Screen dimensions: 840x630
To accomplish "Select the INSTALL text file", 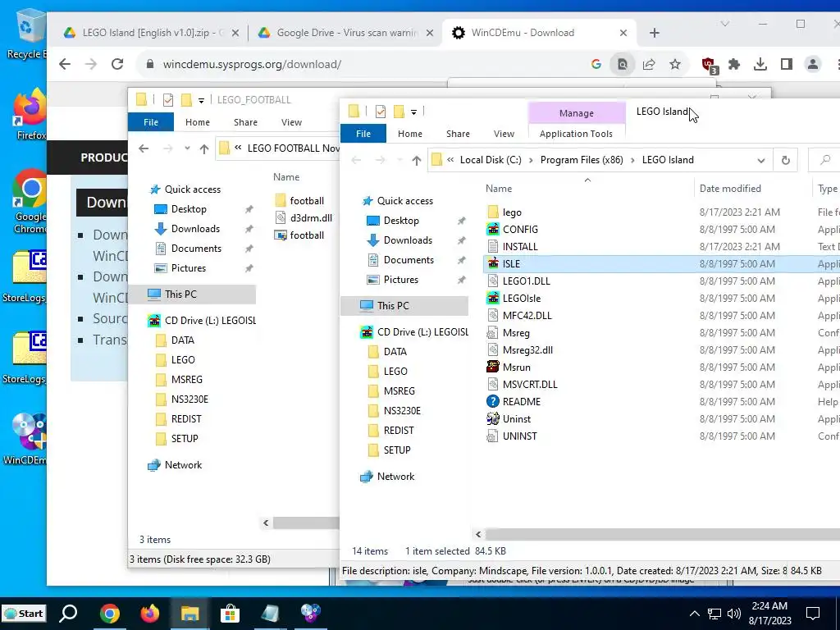I will coord(519,246).
